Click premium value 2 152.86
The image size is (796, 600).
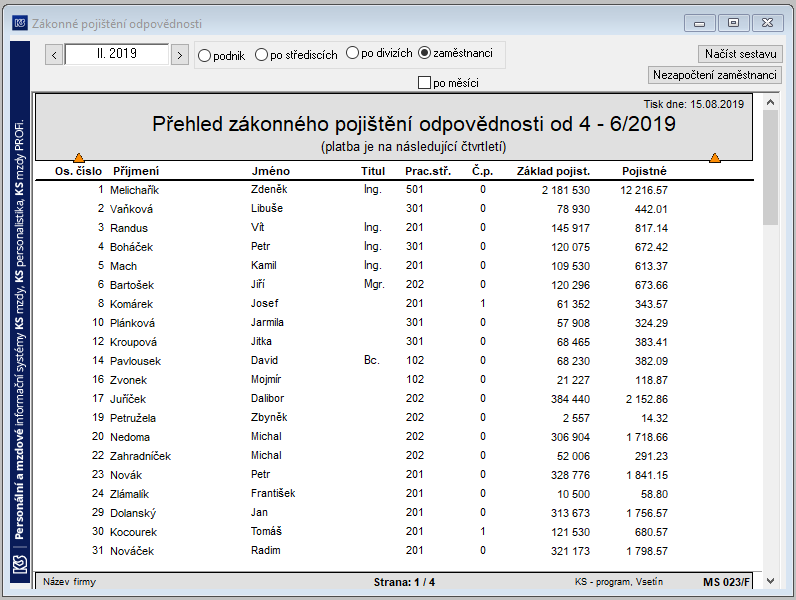click(x=646, y=399)
